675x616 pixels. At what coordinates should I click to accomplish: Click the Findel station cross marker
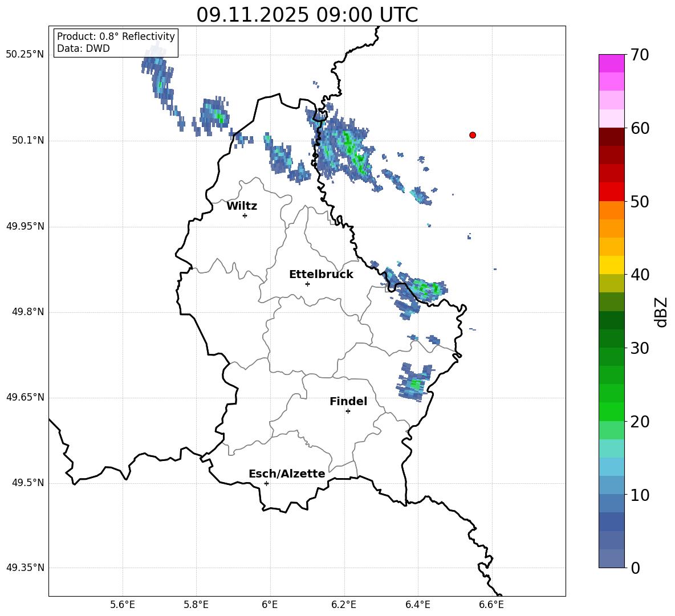coord(348,411)
